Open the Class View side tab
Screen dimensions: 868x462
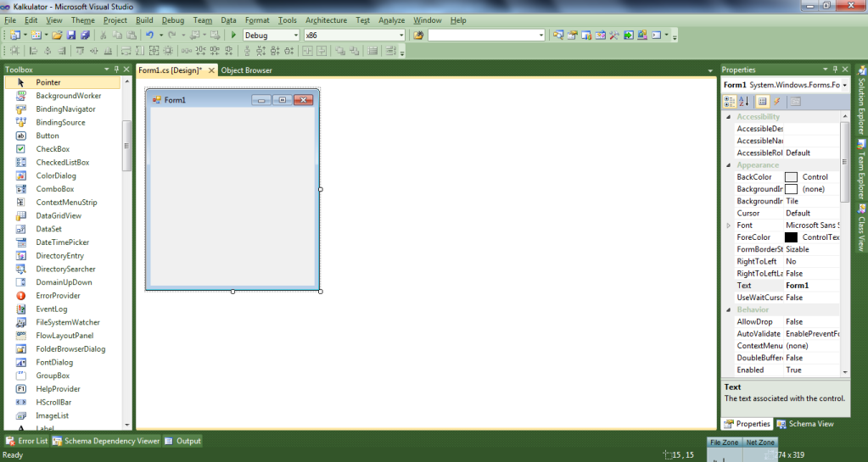click(861, 228)
